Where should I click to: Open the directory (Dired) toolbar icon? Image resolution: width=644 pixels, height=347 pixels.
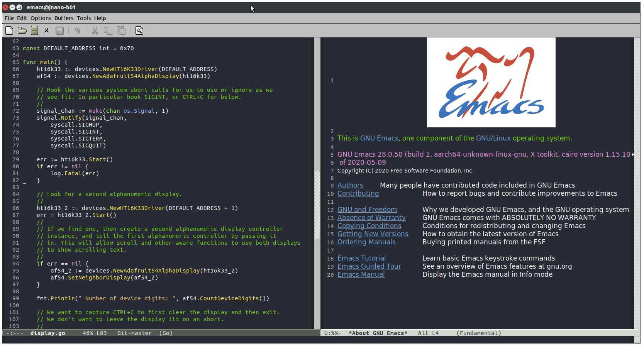point(34,30)
